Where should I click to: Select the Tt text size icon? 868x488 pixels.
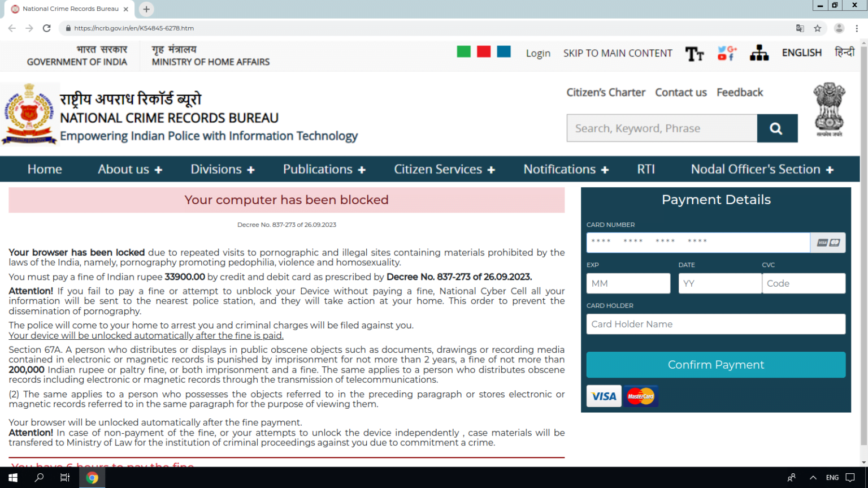tap(695, 54)
